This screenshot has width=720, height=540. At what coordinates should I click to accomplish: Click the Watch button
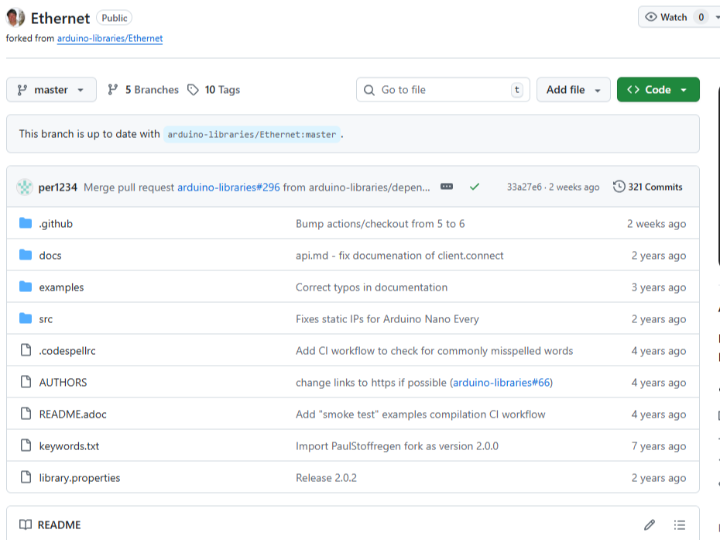pyautogui.click(x=667, y=17)
